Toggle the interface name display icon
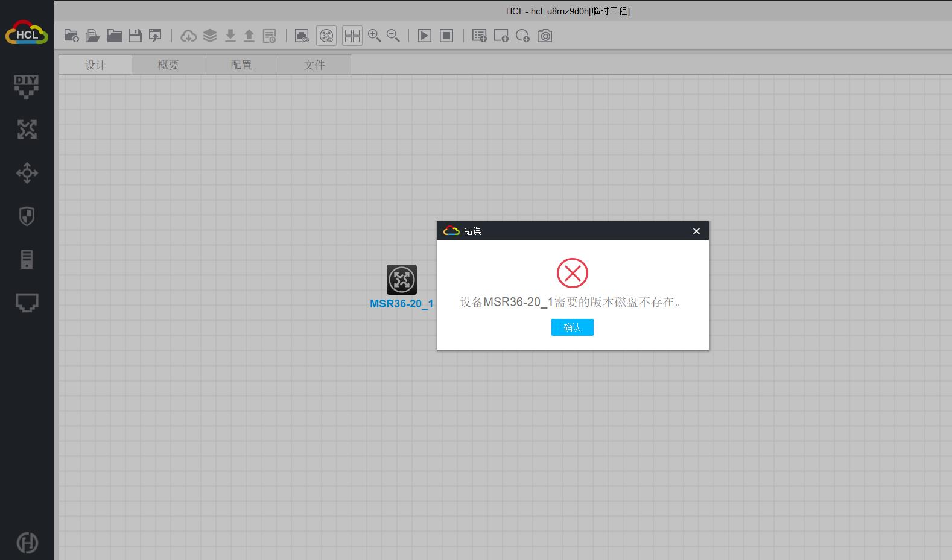The height and width of the screenshot is (560, 952). (302, 36)
